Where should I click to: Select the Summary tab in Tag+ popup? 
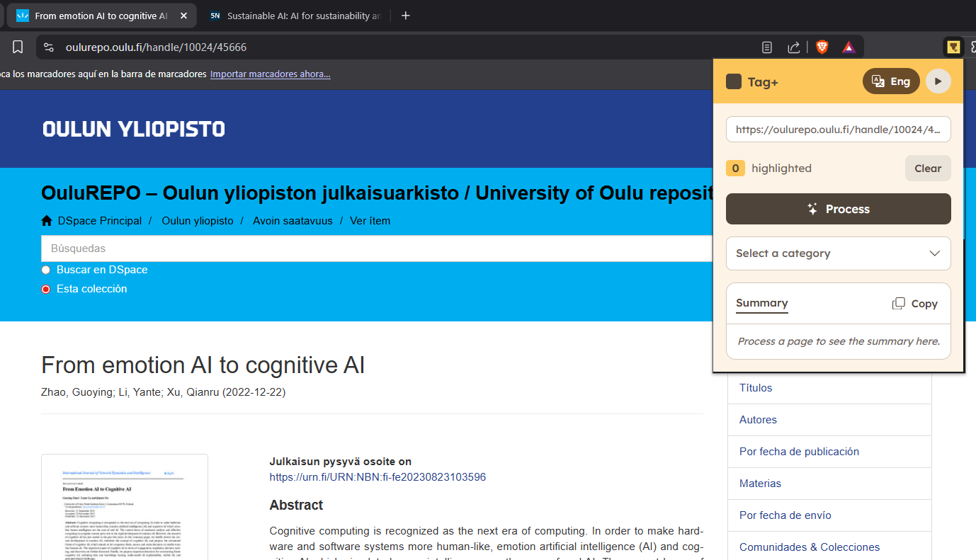pyautogui.click(x=762, y=303)
